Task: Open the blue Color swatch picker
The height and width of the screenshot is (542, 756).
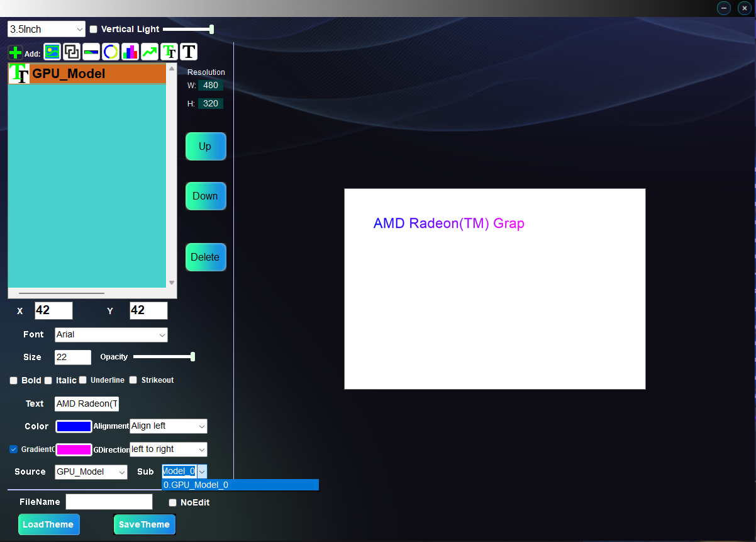Action: [x=74, y=426]
